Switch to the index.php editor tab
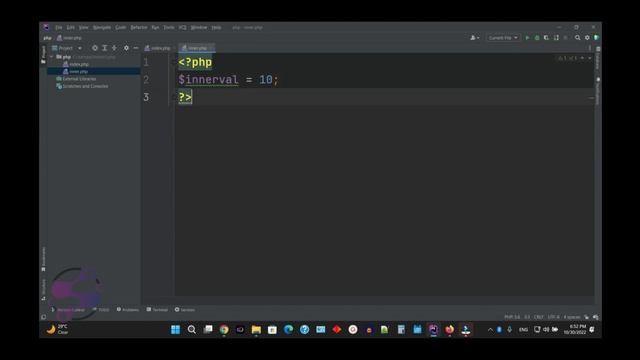640x360 pixels. 158,48
